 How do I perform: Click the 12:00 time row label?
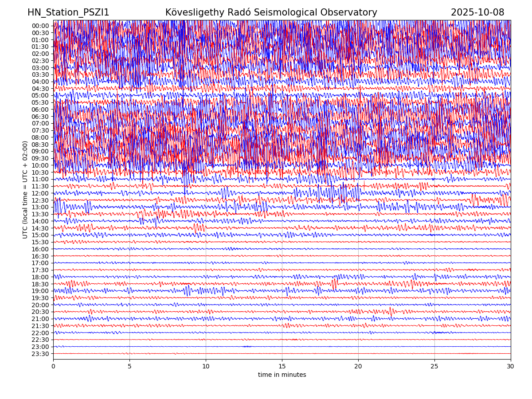pos(40,193)
